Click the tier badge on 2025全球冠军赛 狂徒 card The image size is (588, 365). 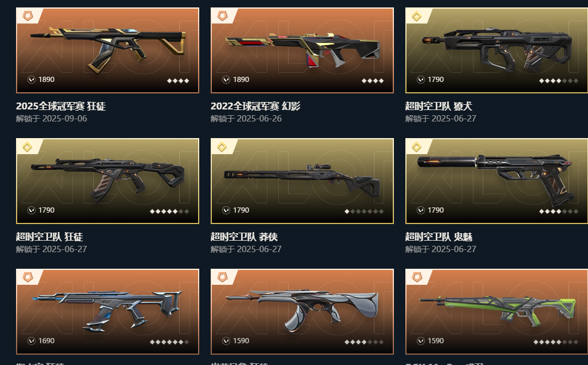(27, 15)
